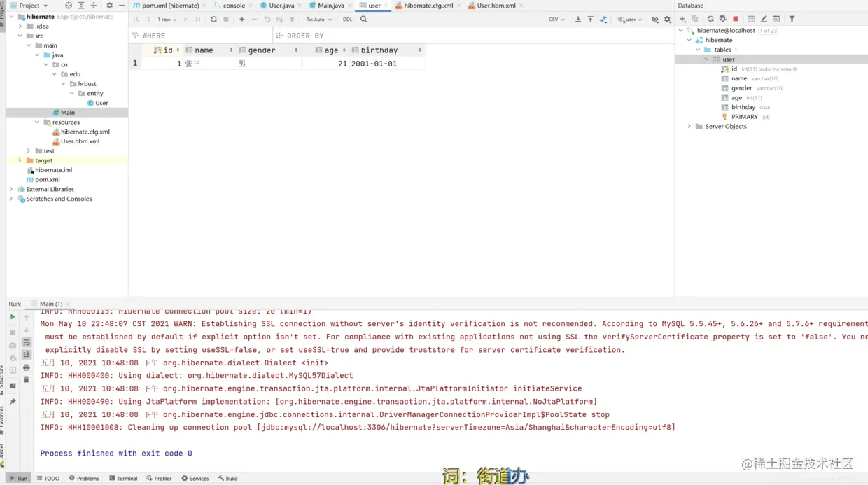Select the gender column in Database tree
This screenshot has height=485, width=868.
742,88
